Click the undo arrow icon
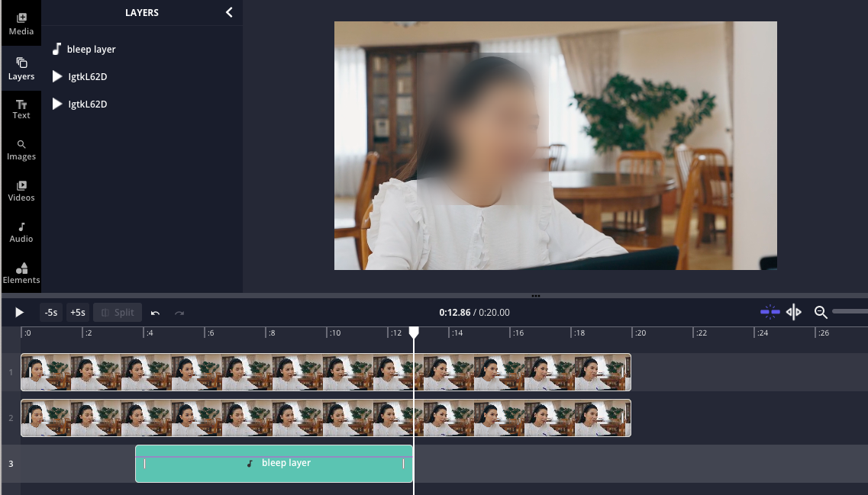 coord(156,313)
